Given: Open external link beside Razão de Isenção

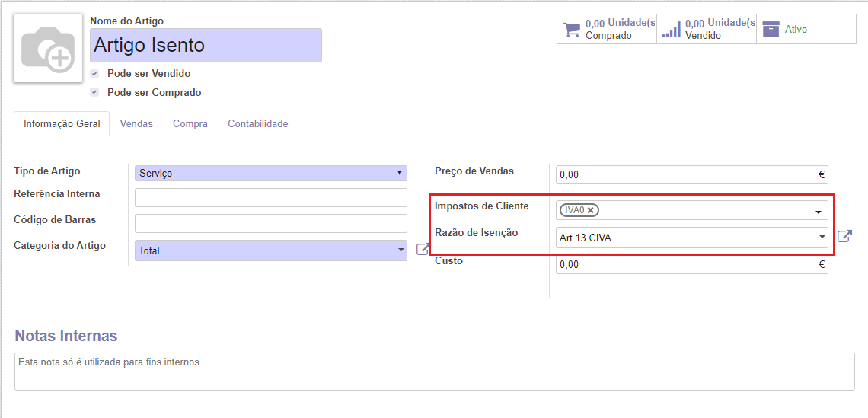Looking at the screenshot, I should coord(844,237).
